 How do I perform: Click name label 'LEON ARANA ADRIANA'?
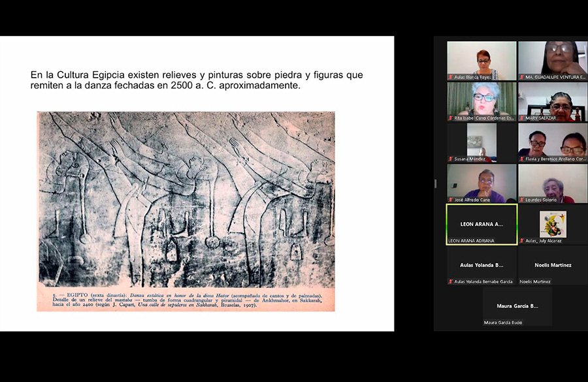[x=471, y=241]
